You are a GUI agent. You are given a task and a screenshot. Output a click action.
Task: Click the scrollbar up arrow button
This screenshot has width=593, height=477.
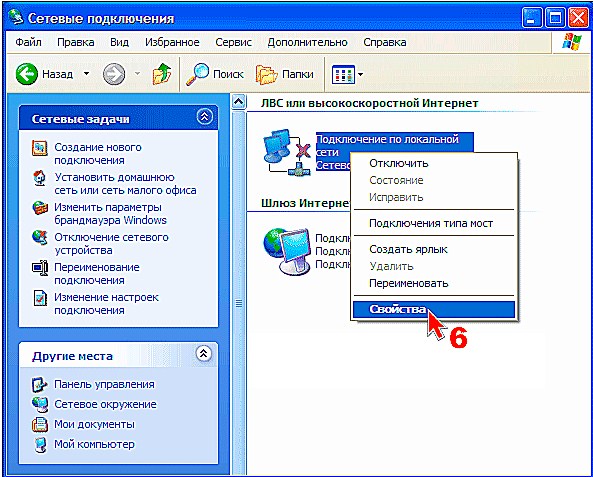pyautogui.click(x=238, y=102)
